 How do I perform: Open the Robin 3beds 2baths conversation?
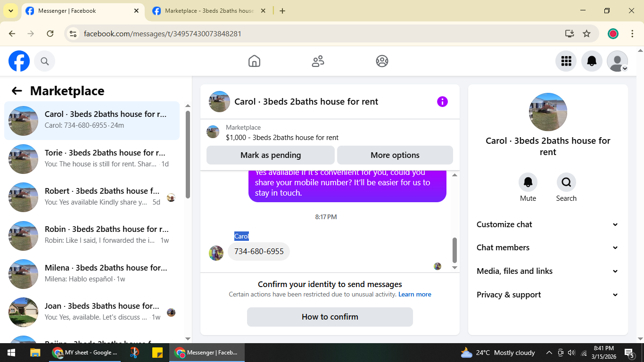pos(92,235)
